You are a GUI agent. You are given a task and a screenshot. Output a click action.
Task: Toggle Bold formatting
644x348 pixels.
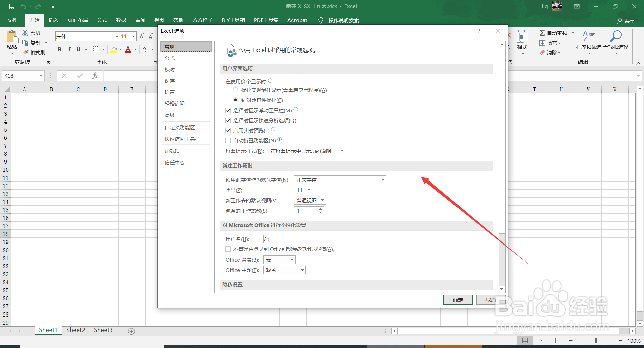coord(60,49)
